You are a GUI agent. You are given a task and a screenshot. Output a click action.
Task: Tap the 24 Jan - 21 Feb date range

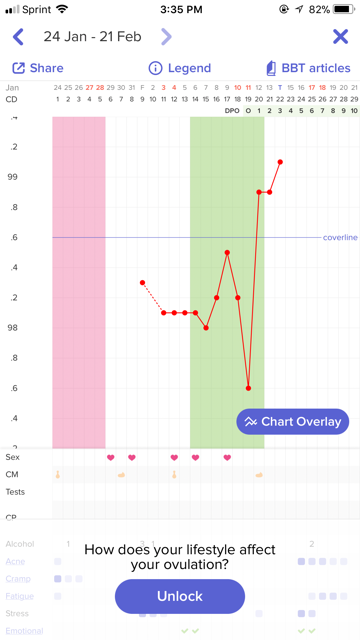coord(93,37)
